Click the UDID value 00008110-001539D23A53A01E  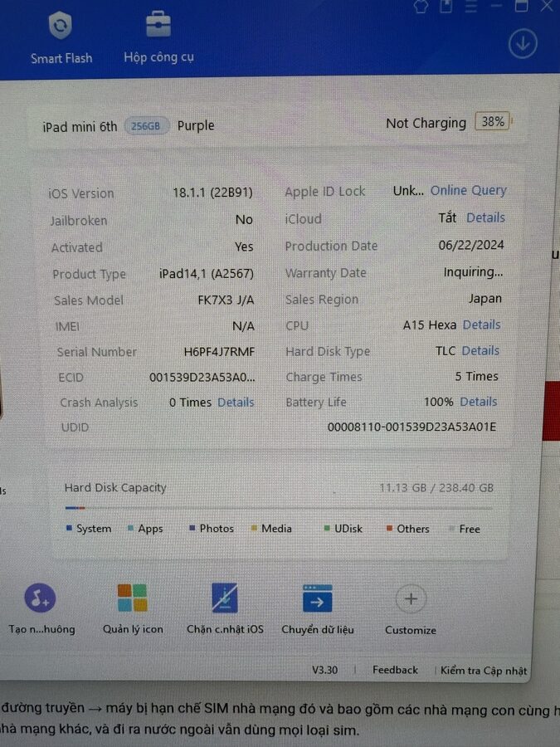pos(411,427)
